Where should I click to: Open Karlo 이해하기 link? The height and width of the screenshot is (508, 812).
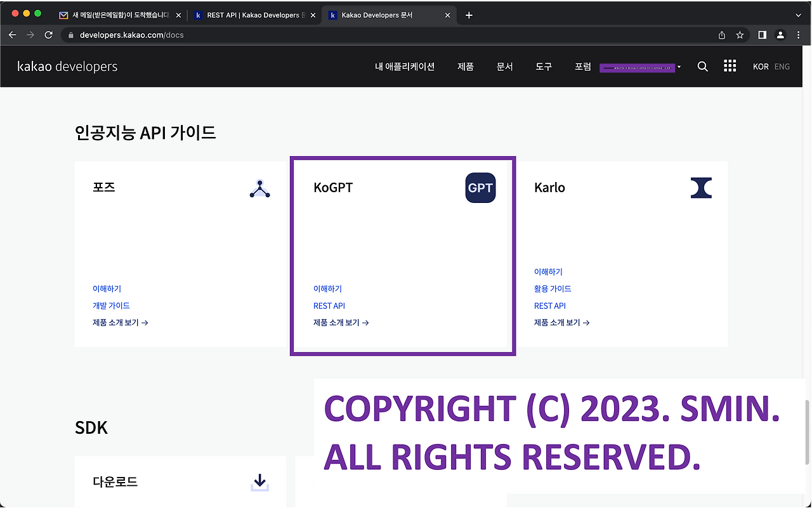pyautogui.click(x=548, y=272)
